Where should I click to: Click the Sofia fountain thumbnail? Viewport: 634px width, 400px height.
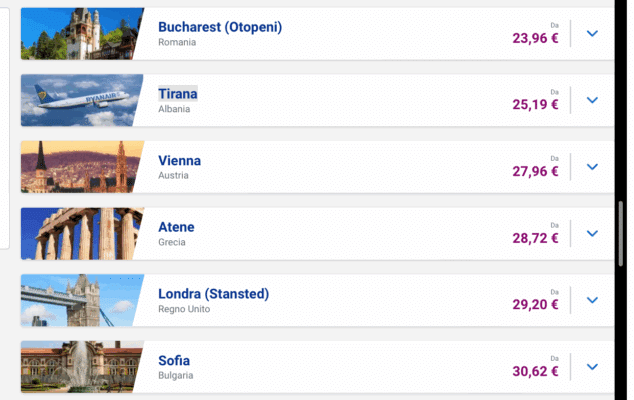coord(78,367)
